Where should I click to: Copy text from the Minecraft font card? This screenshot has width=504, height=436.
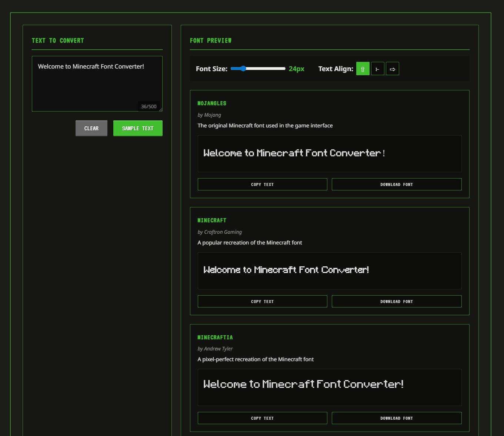(262, 301)
